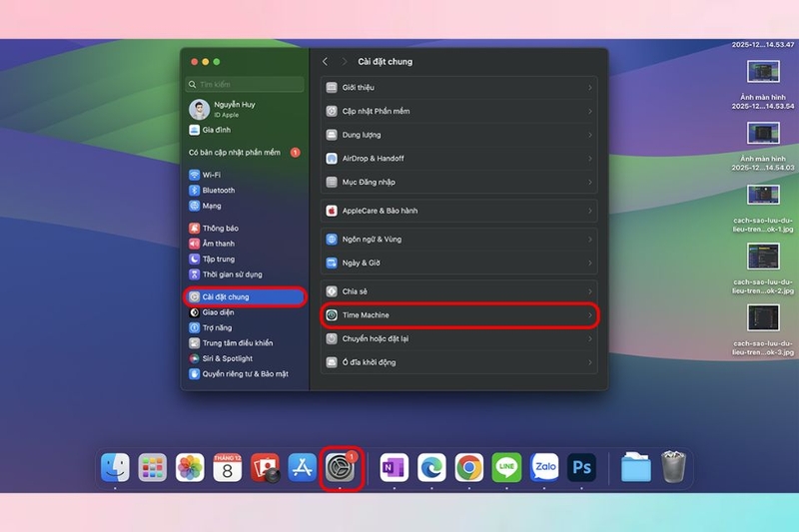Open Quyền riêng tư & Bảo mật
This screenshot has width=799, height=532.
click(x=246, y=373)
